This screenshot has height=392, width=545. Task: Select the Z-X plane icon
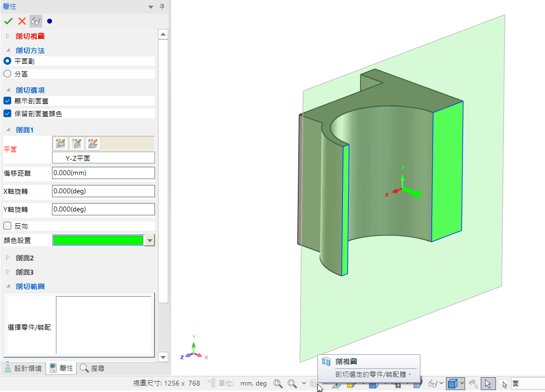[93, 143]
